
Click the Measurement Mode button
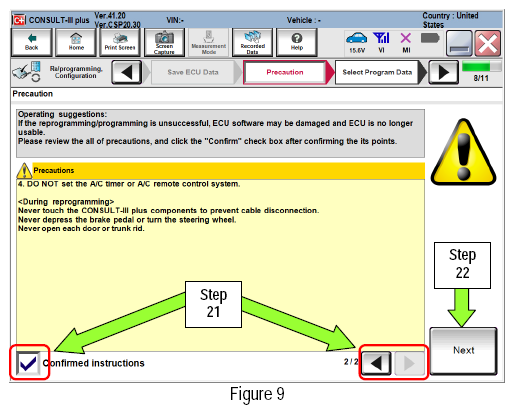(x=209, y=42)
